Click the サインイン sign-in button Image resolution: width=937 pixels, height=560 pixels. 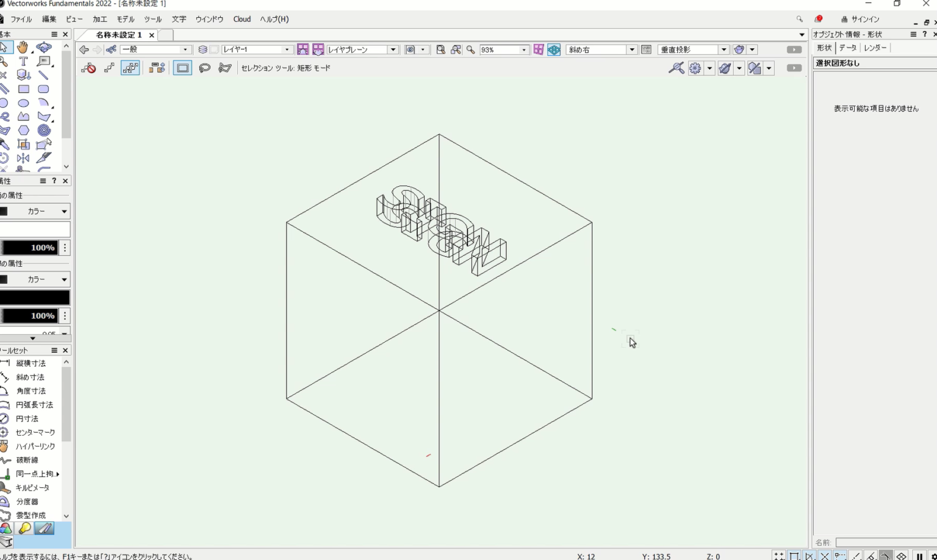(x=860, y=19)
